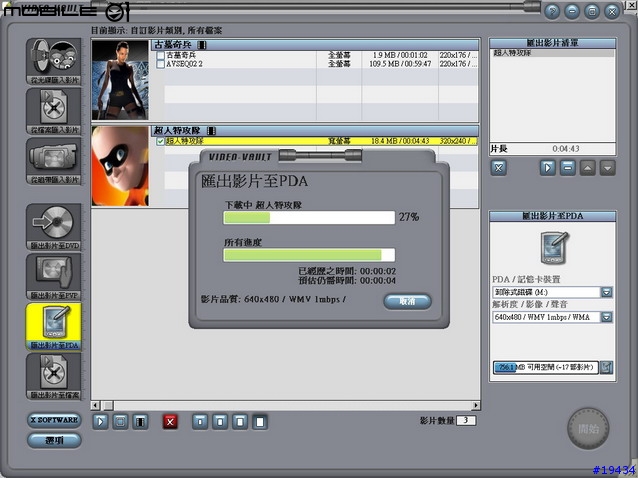The width and height of the screenshot is (638, 478).
Task: Click the 片長 0:04:43 duration value
Action: point(566,149)
